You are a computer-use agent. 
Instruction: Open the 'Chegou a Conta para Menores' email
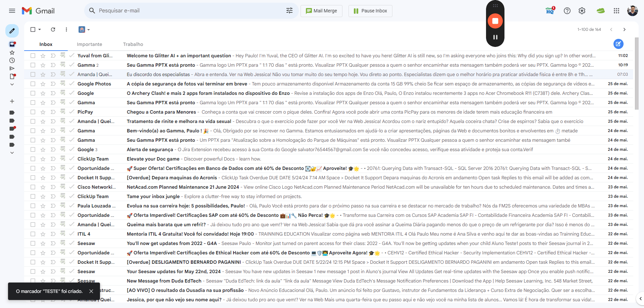point(329,112)
